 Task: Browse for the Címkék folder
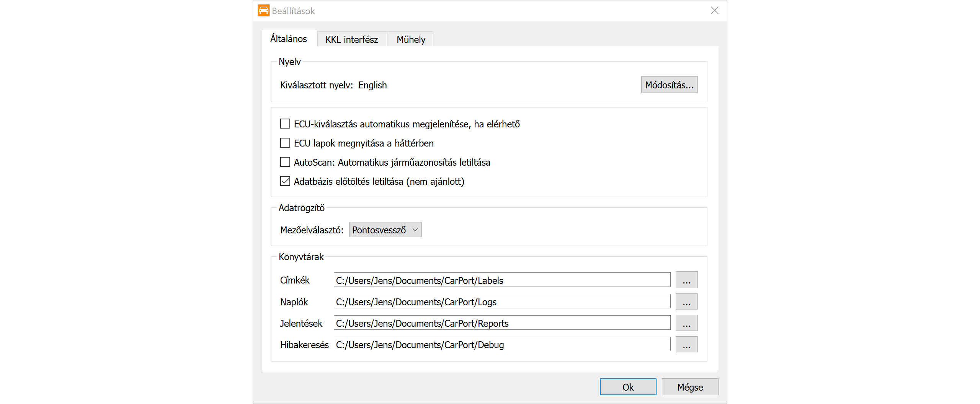click(686, 280)
